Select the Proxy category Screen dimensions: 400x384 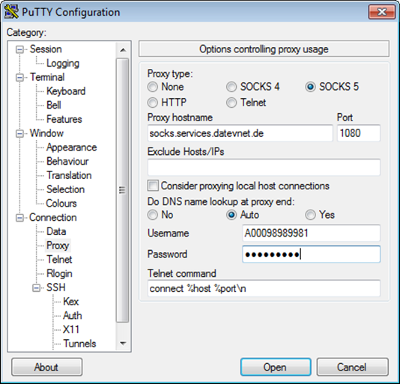(58, 245)
